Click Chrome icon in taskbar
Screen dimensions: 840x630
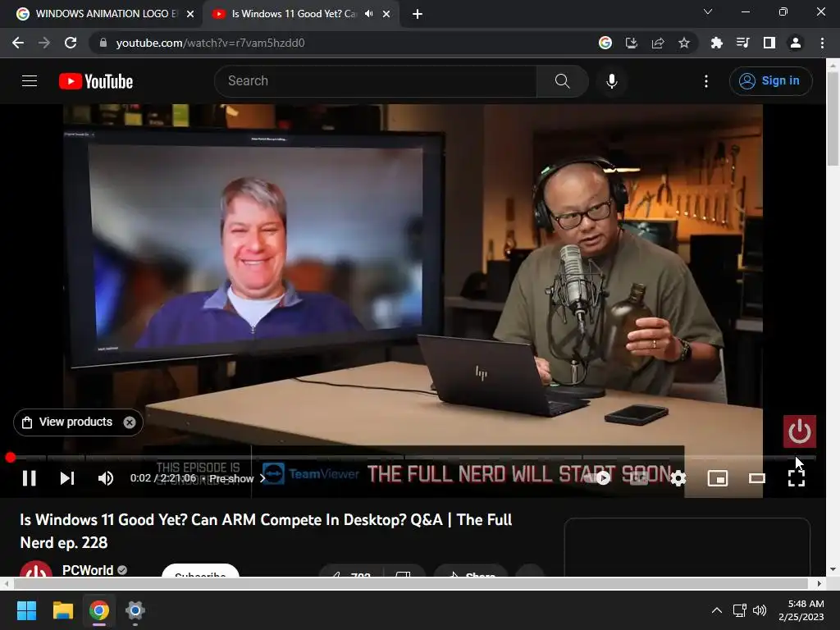tap(99, 610)
